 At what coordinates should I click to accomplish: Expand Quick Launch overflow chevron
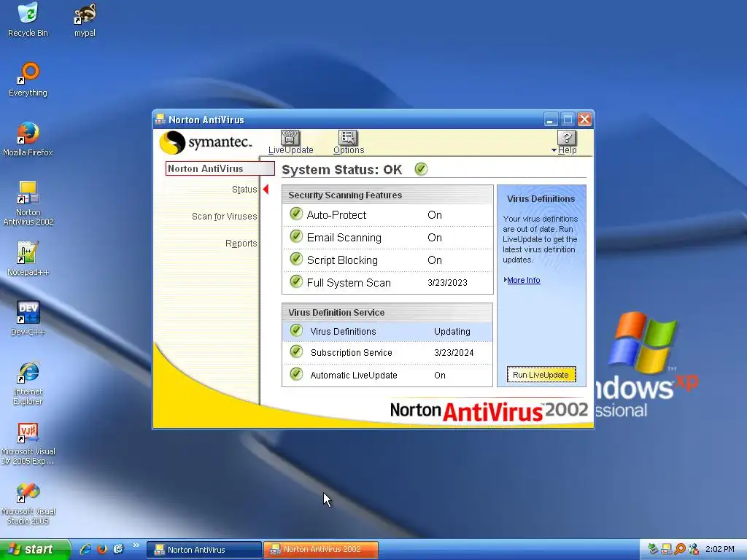click(136, 545)
